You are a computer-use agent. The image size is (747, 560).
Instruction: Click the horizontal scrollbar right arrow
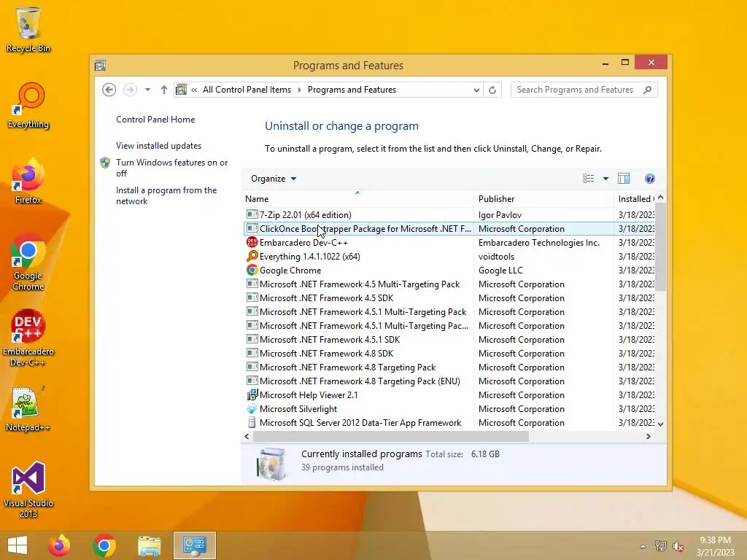click(648, 436)
